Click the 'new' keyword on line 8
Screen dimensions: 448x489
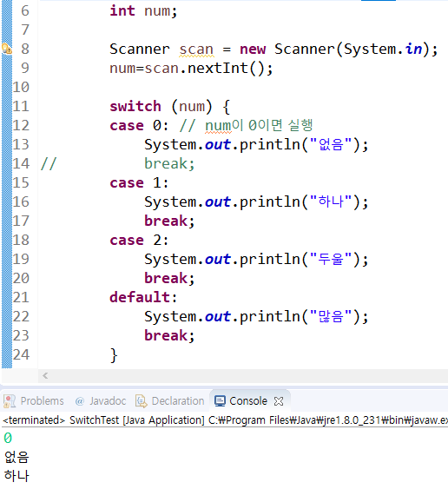tap(253, 50)
